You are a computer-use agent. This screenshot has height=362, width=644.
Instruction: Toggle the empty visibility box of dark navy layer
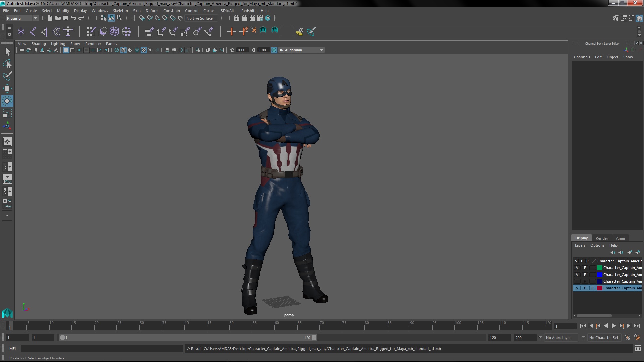pyautogui.click(x=577, y=281)
